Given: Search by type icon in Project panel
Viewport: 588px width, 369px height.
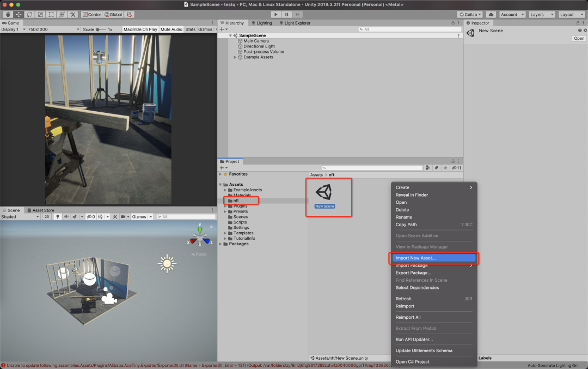Looking at the screenshot, I should pyautogui.click(x=428, y=168).
